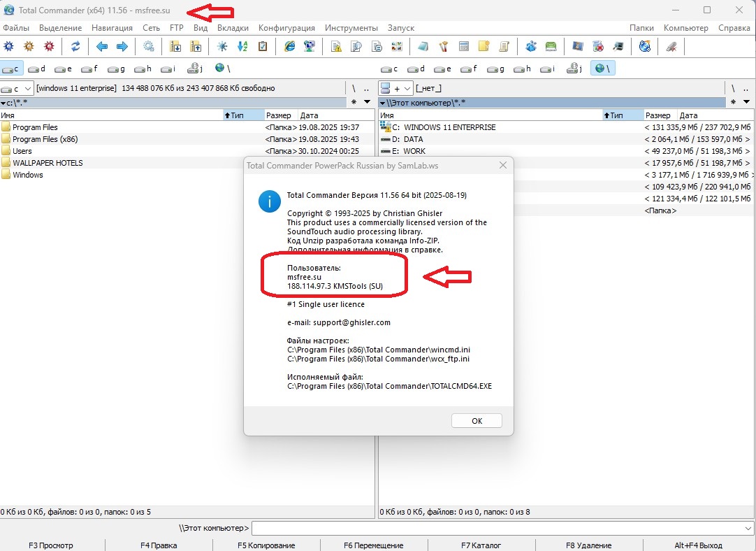Click the blue forward arrow icon
Viewport: 756px width, 551px height.
[x=122, y=46]
